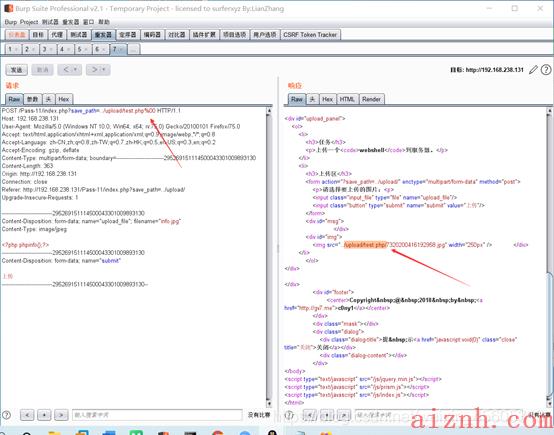
Task: Select the 重发器 tool tab
Action: [103, 35]
